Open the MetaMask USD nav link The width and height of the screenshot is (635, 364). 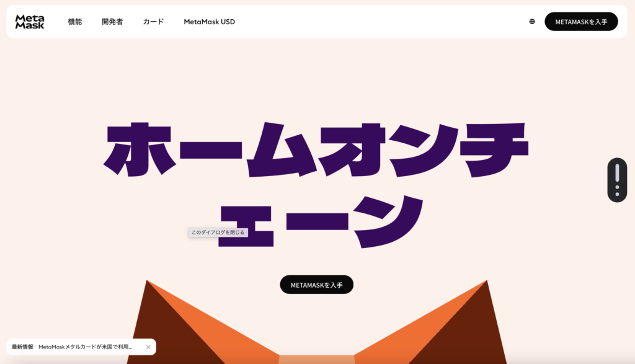[210, 22]
